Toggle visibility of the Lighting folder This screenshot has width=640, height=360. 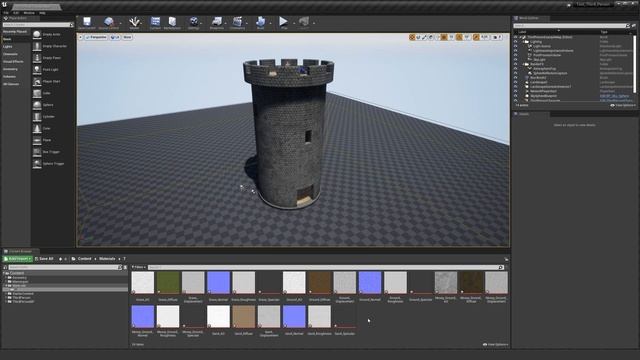(x=516, y=42)
